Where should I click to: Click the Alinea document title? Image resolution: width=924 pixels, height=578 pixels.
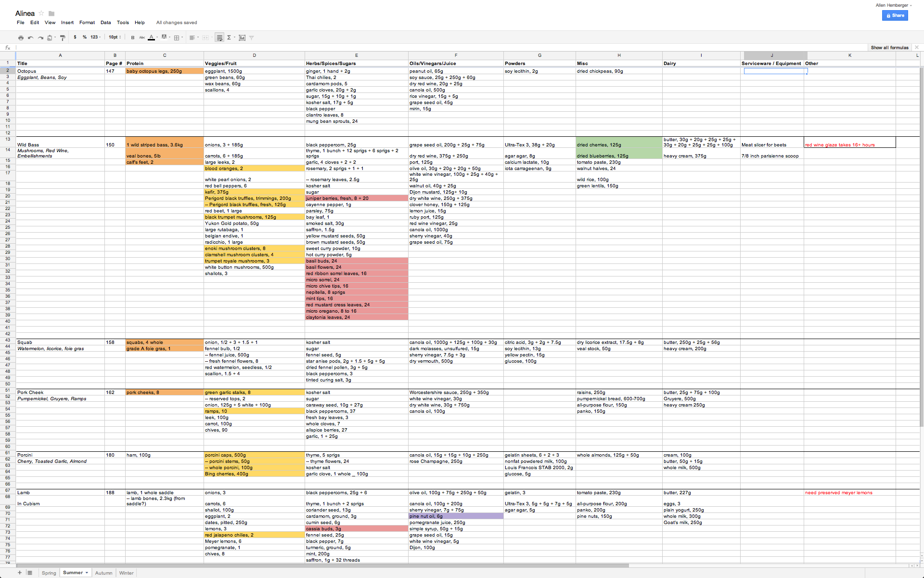click(25, 13)
